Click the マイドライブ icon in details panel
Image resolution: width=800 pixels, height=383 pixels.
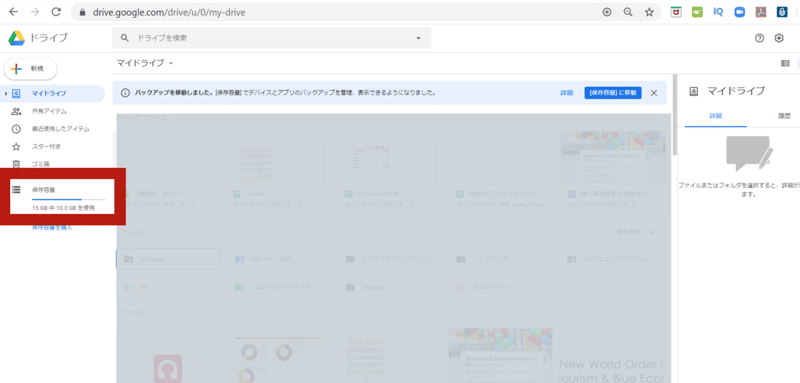[693, 91]
